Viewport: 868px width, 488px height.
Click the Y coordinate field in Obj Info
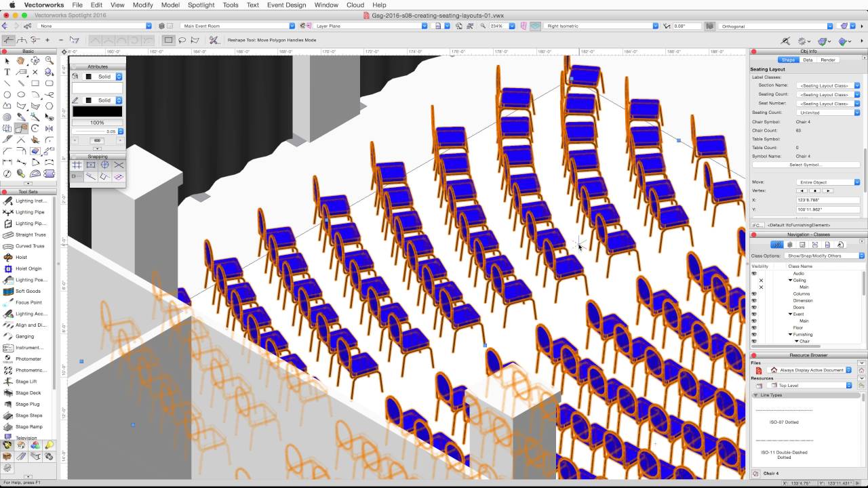click(829, 209)
